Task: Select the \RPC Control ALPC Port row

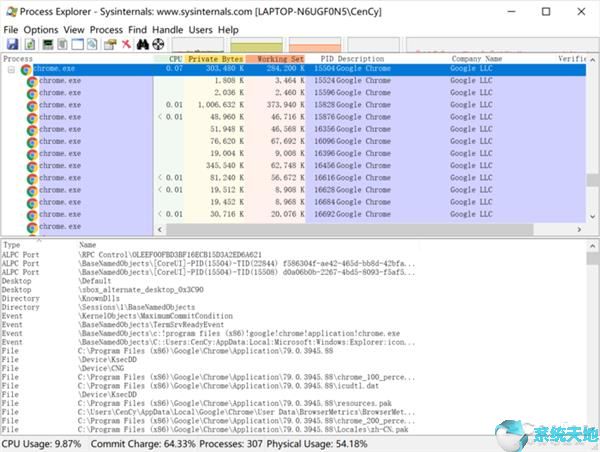Action: (293, 255)
